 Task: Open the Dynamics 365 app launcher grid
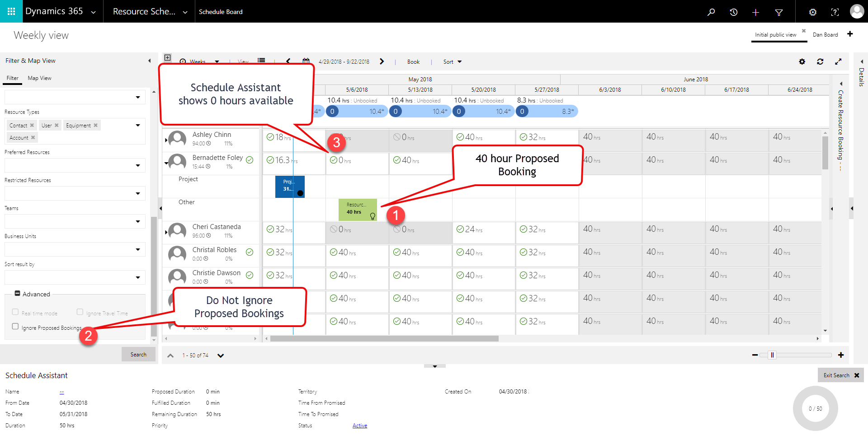[11, 11]
